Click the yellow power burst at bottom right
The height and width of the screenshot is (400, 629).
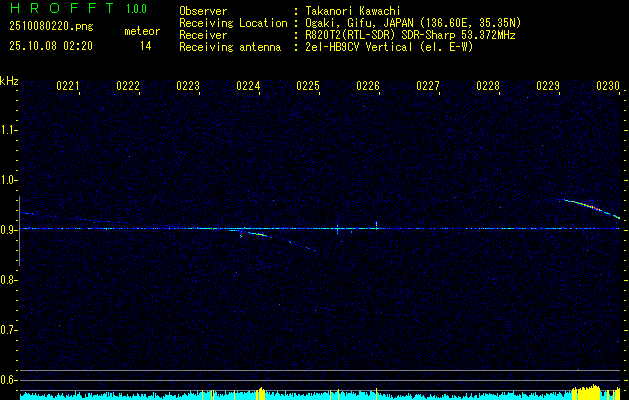586,392
